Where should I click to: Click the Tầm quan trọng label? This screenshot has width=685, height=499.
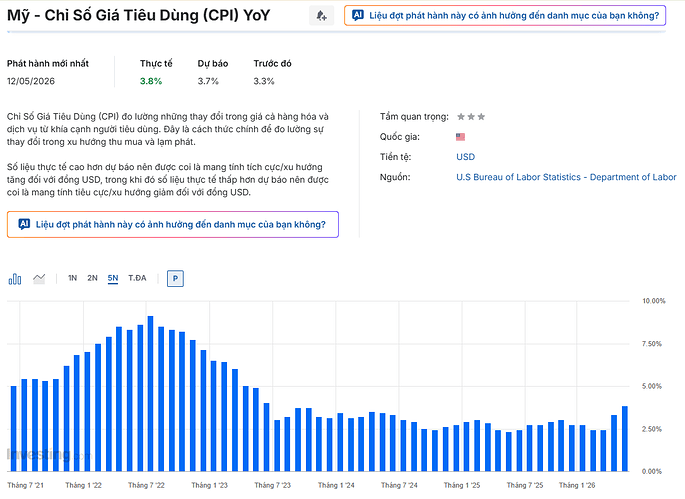coord(414,117)
